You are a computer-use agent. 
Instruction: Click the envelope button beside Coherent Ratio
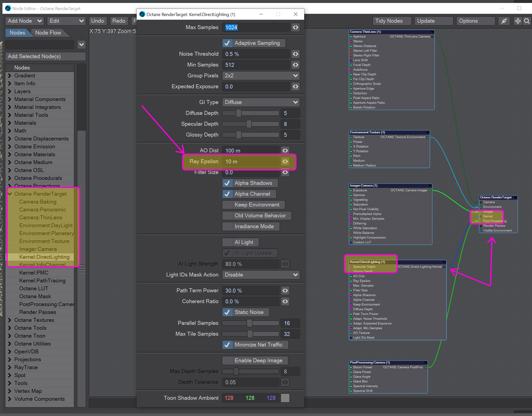(x=285, y=301)
